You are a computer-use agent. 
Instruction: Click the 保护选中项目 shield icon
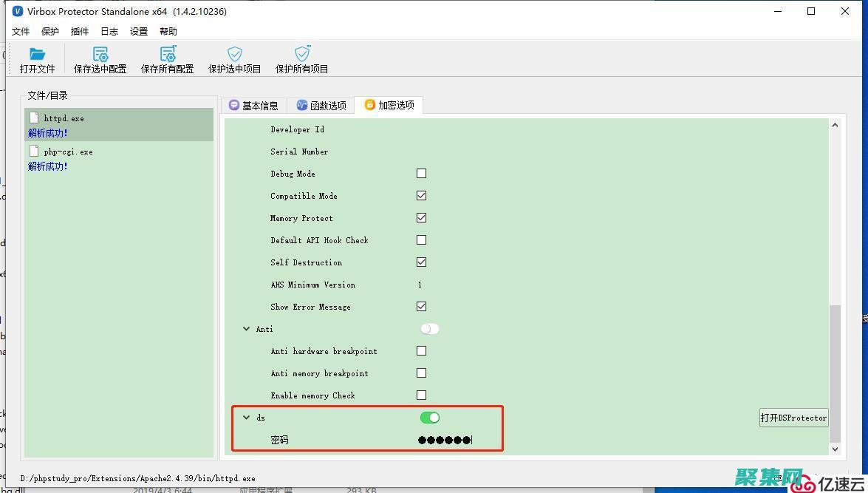click(x=235, y=54)
